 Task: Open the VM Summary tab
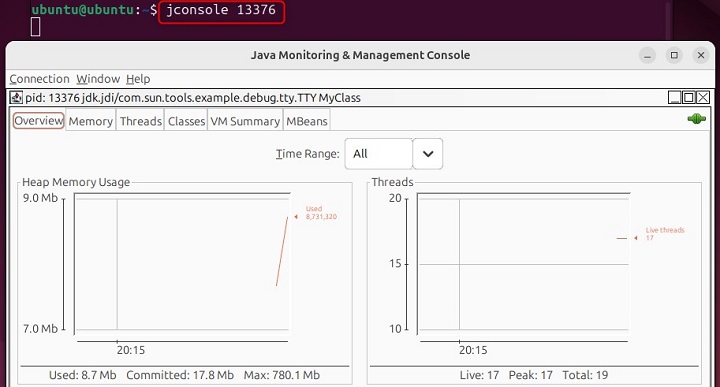245,121
